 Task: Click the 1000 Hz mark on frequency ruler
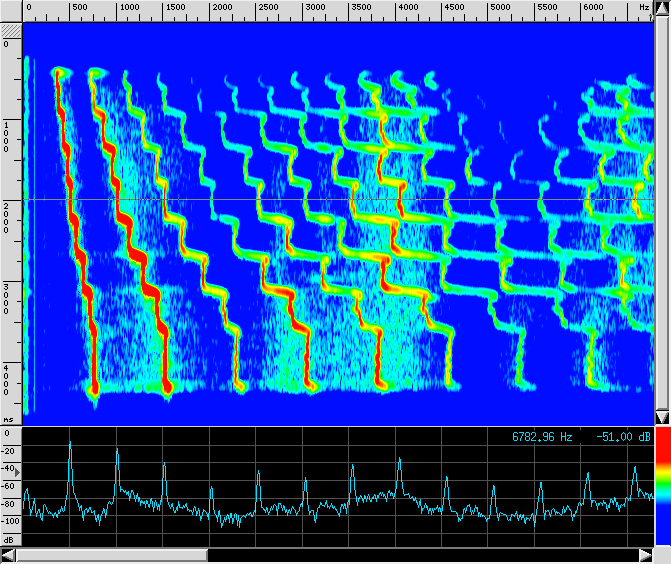(x=129, y=9)
